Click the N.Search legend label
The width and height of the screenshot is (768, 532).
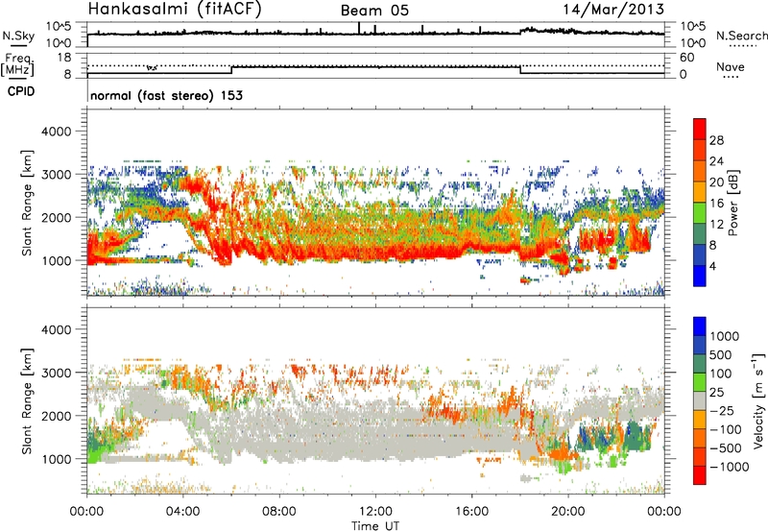point(741,36)
